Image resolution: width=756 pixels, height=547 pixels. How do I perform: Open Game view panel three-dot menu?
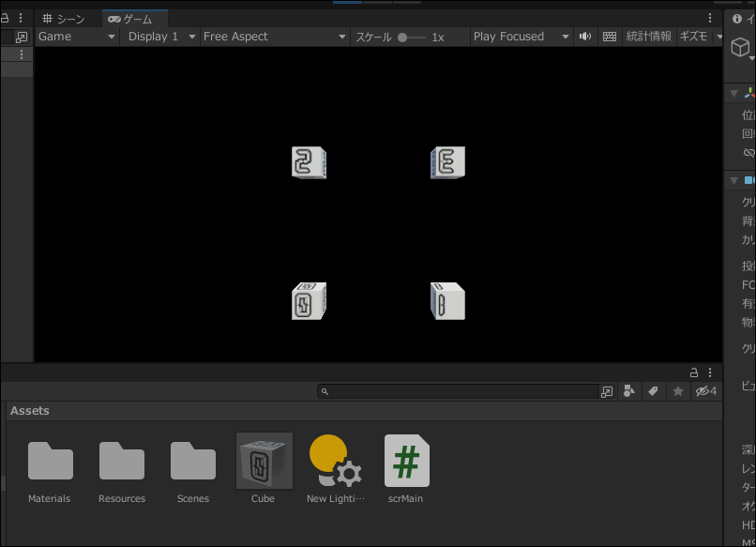(710, 19)
